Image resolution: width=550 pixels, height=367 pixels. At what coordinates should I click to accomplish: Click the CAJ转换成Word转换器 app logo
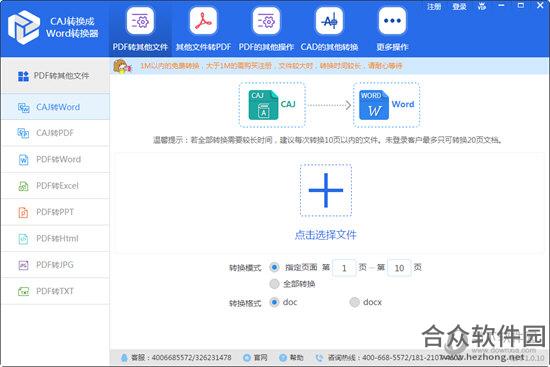click(x=24, y=27)
